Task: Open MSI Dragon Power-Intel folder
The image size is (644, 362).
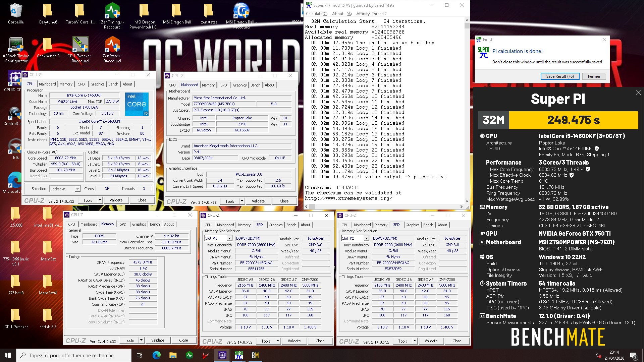Action: (x=145, y=16)
